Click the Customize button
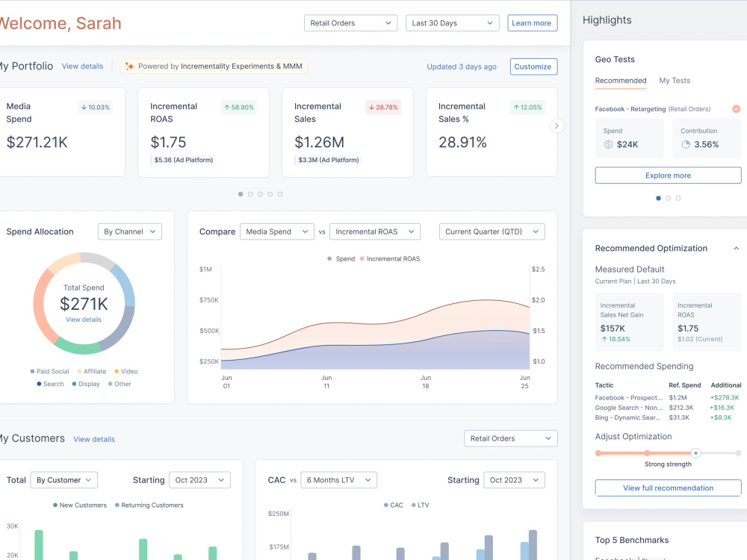Viewport: 747px width, 560px height. 533,66
